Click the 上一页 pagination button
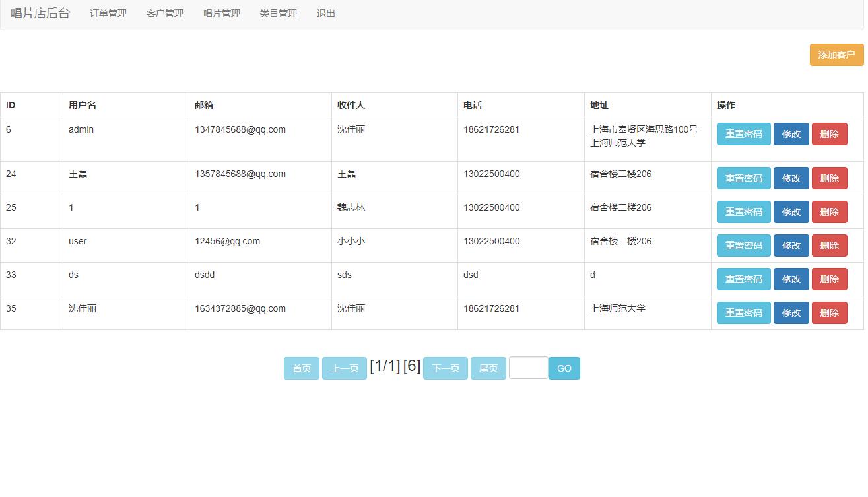The width and height of the screenshot is (868, 497). click(344, 368)
